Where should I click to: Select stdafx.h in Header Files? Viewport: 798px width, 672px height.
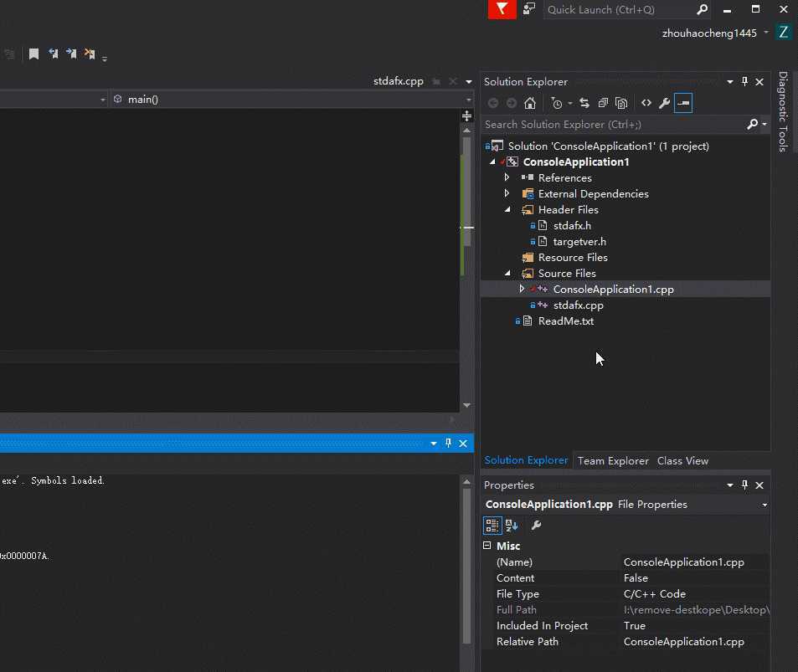572,225
